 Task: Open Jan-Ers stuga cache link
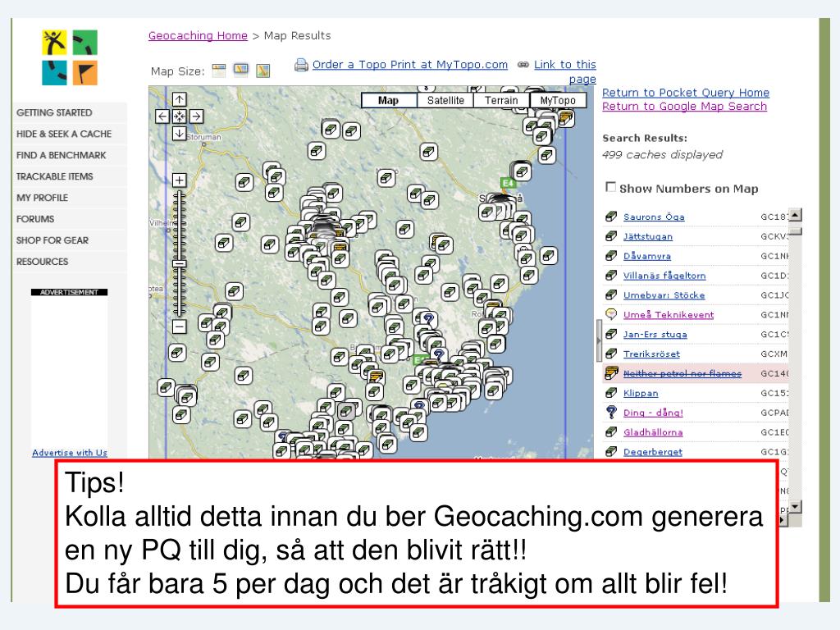(x=655, y=335)
